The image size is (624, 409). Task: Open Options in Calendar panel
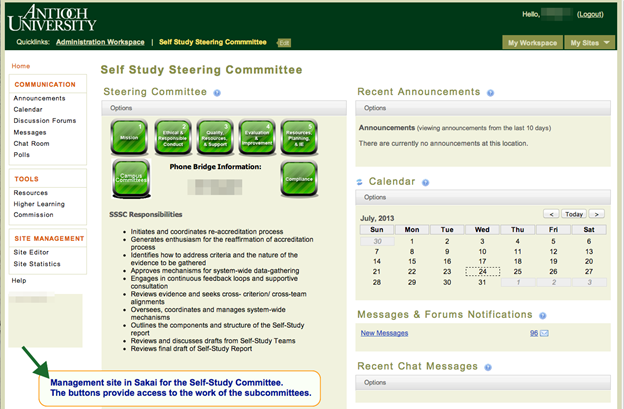tap(375, 197)
